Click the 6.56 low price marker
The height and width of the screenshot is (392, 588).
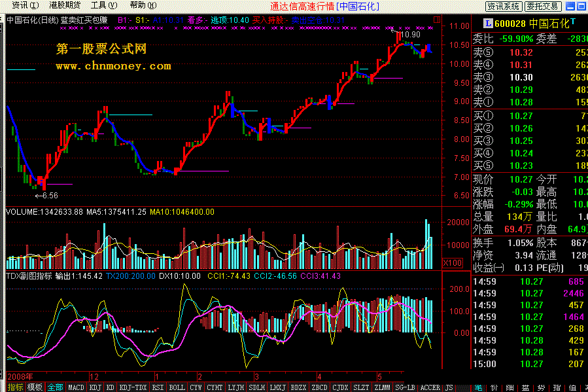[50, 196]
